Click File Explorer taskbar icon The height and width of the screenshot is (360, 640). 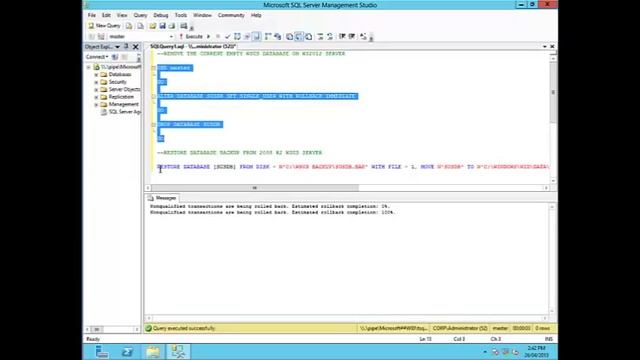pyautogui.click(x=153, y=352)
